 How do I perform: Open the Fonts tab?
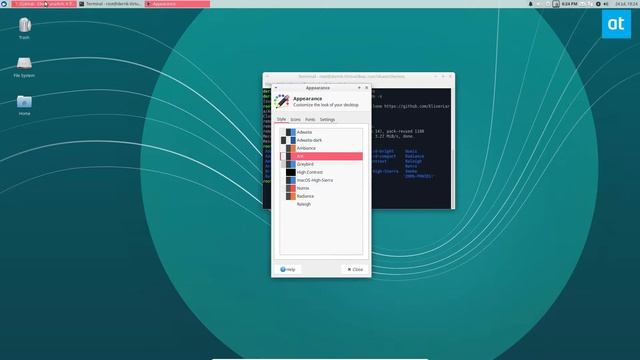[x=310, y=120]
